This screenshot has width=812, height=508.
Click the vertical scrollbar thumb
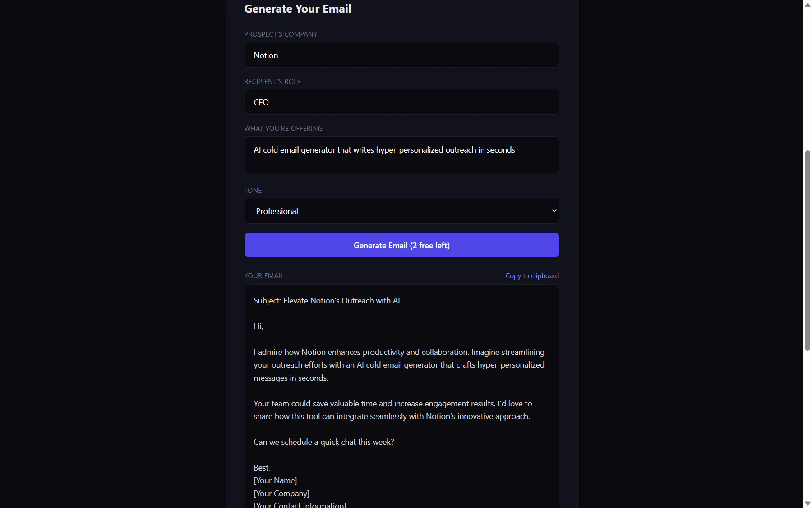(x=807, y=251)
